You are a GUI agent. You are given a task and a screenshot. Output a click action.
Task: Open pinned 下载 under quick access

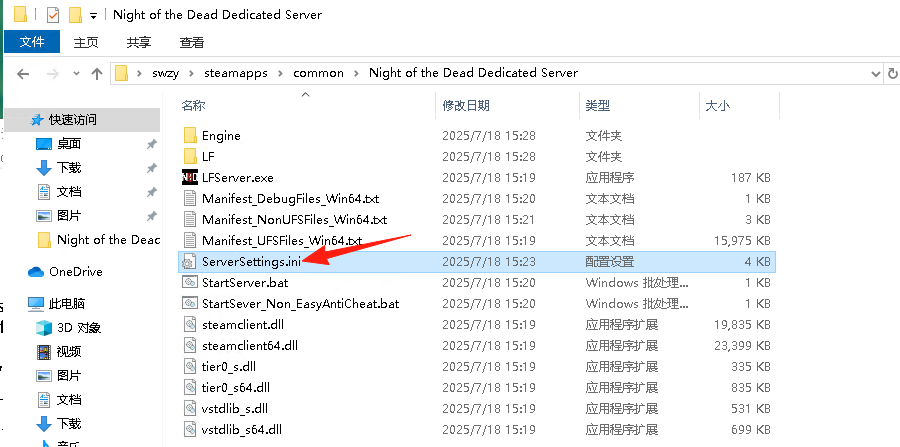point(69,168)
